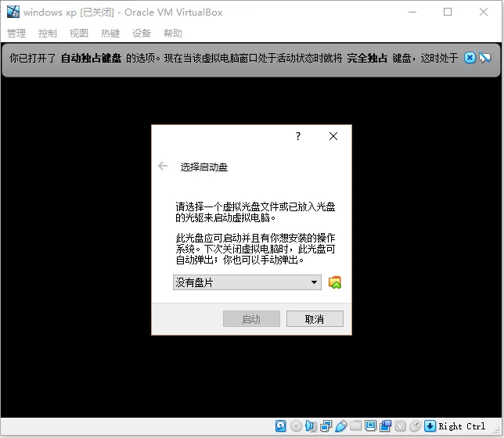Open the 没有盘片 disk dropdown
The height and width of the screenshot is (438, 504).
(247, 282)
